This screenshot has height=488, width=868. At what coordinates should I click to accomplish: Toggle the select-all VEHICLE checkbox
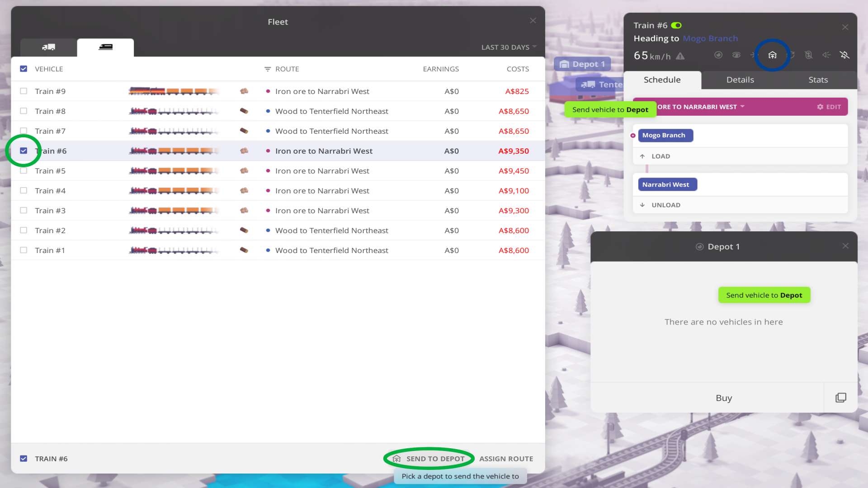point(24,69)
